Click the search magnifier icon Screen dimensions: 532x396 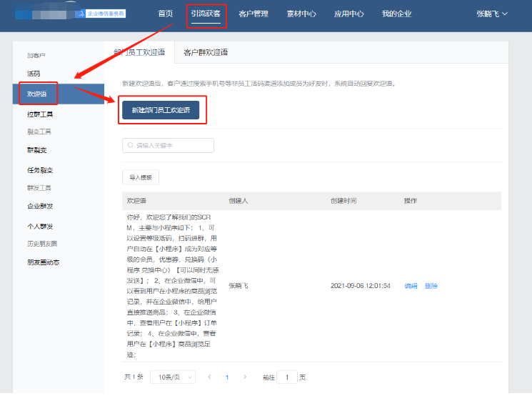point(131,146)
